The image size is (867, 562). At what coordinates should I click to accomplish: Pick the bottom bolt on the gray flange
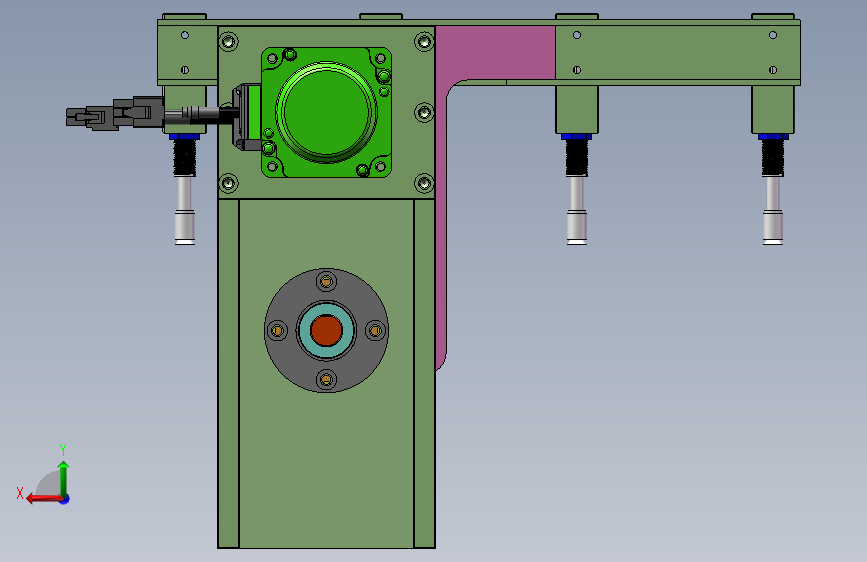(x=326, y=379)
